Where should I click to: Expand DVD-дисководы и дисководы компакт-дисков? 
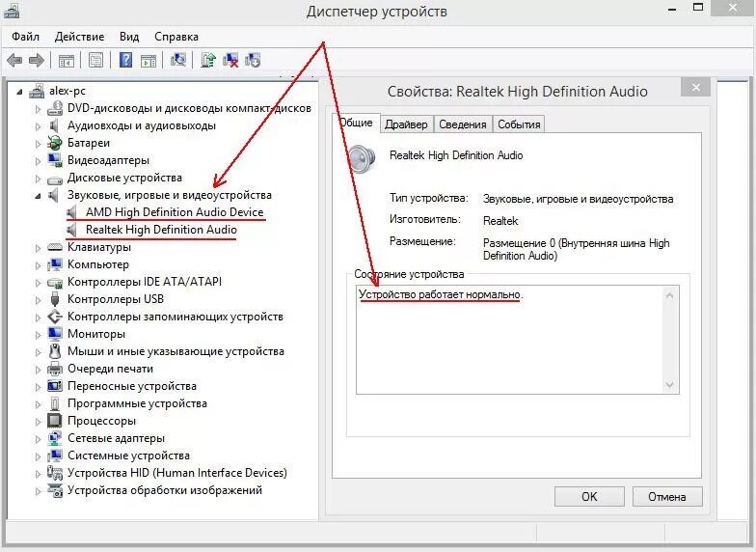pos(39,108)
